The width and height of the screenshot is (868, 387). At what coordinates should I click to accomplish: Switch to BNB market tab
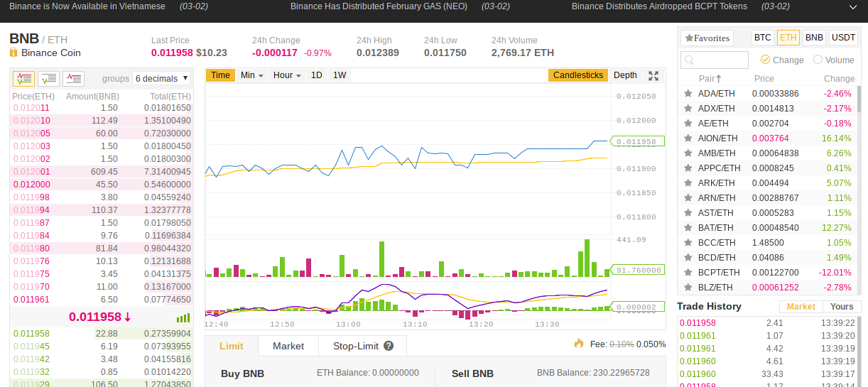814,38
